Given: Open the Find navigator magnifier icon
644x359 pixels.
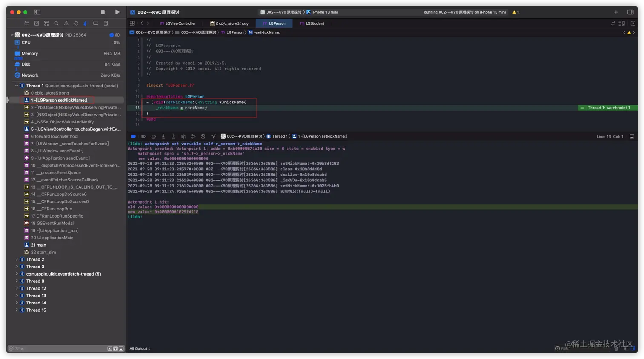Looking at the screenshot, I should [56, 23].
